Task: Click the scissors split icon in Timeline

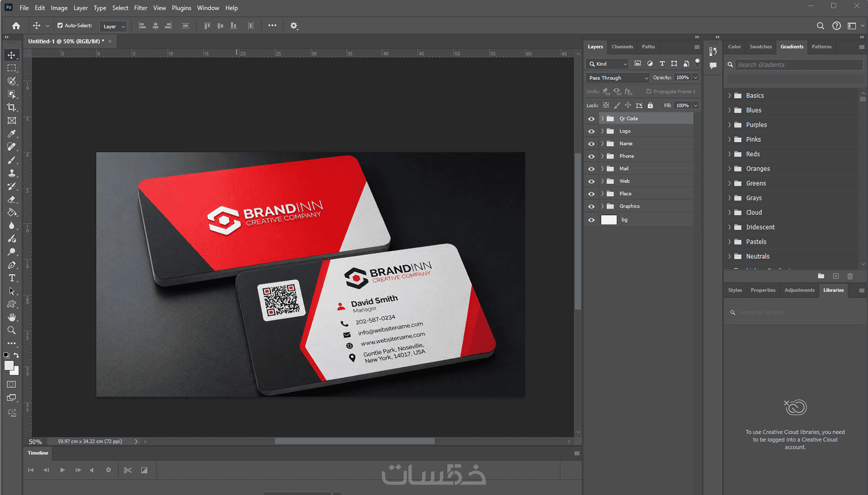Action: click(128, 470)
